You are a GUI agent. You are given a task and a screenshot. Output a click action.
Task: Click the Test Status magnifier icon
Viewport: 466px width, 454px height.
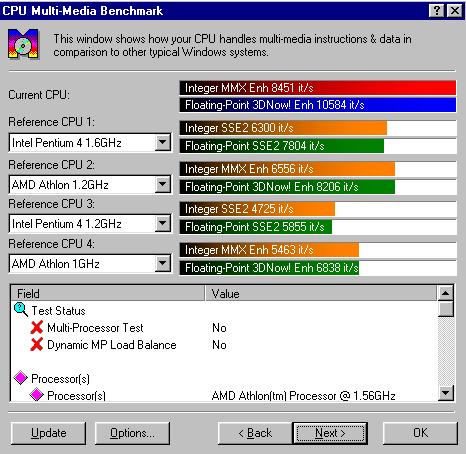click(21, 310)
